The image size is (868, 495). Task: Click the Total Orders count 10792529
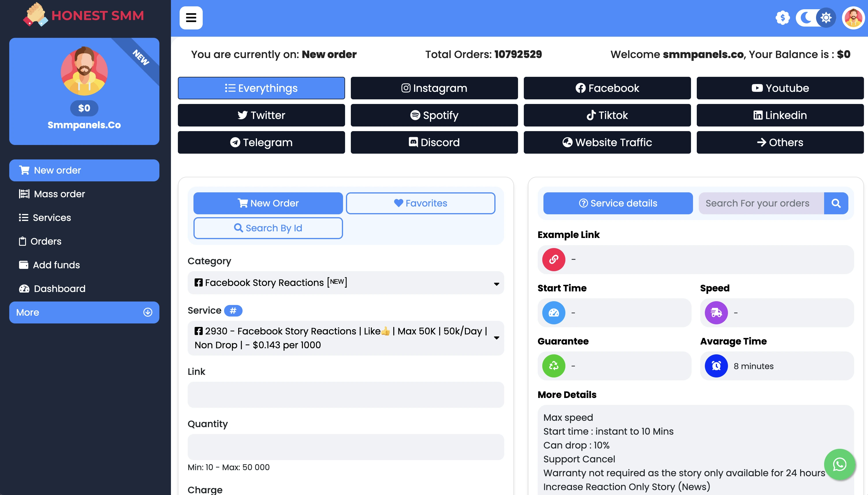click(x=518, y=54)
